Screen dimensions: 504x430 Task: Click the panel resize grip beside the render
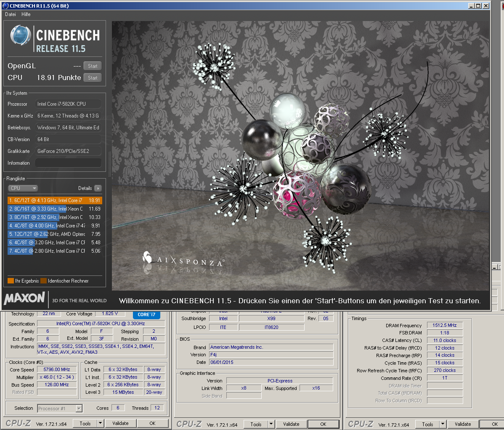109,164
